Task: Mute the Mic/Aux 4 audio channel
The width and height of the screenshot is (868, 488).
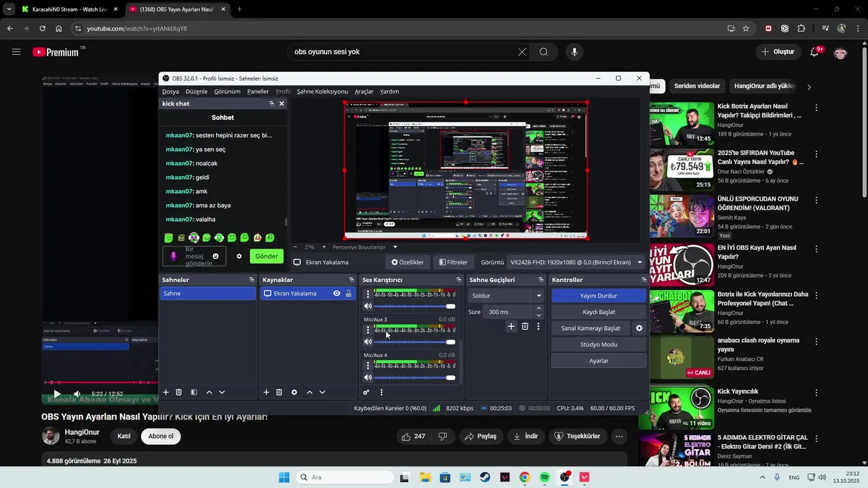Action: [368, 378]
